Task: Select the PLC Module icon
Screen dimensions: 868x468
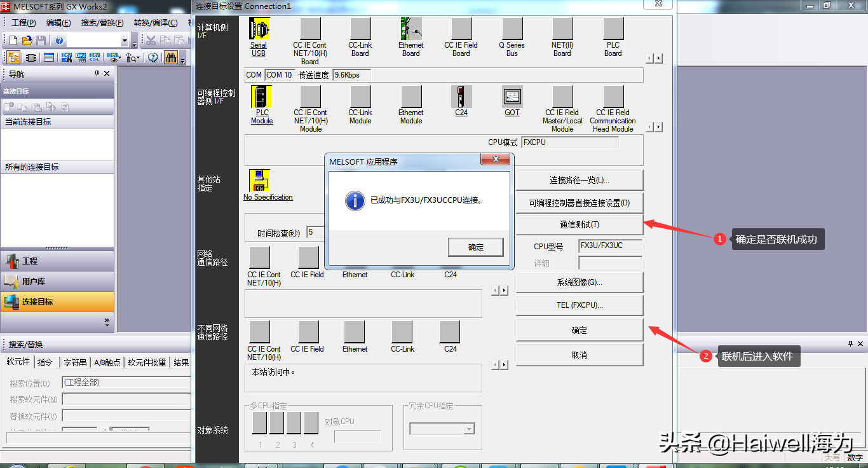Action: (x=261, y=97)
